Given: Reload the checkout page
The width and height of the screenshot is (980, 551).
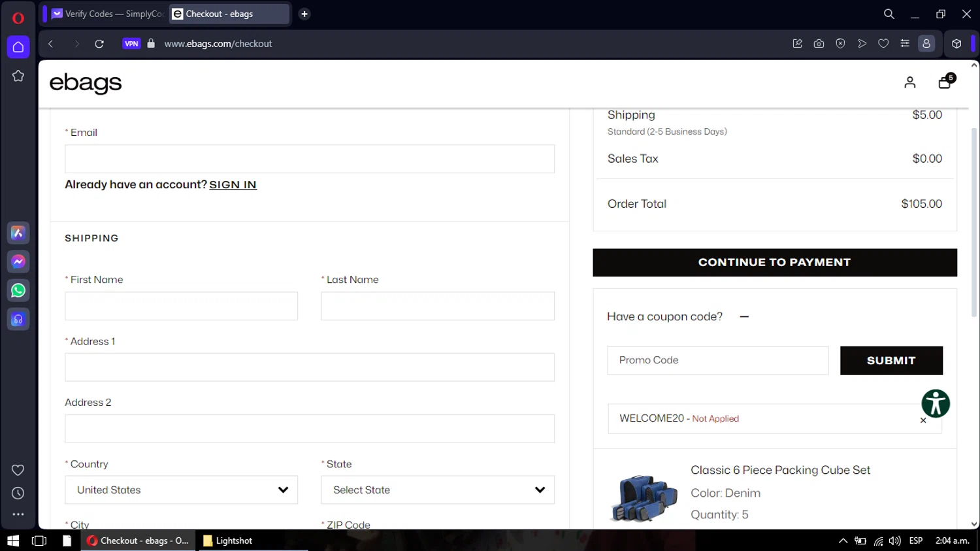Looking at the screenshot, I should 99,44.
